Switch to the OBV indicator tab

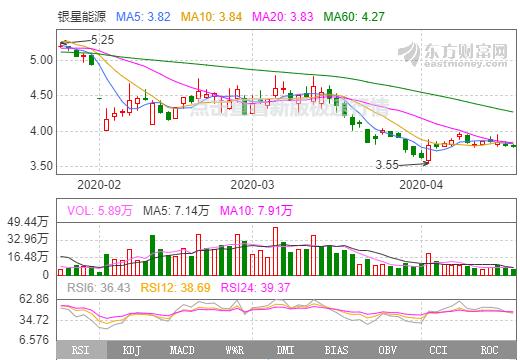pyautogui.click(x=387, y=350)
